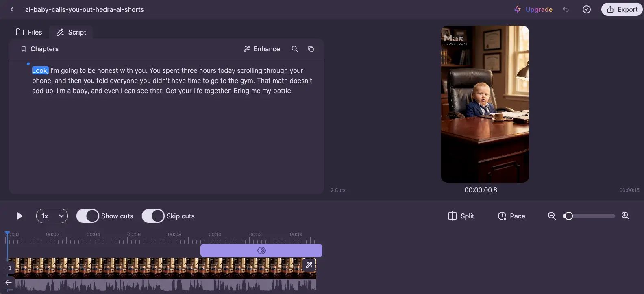The image size is (644, 294).
Task: Search the script with magnifier icon
Action: 295,49
